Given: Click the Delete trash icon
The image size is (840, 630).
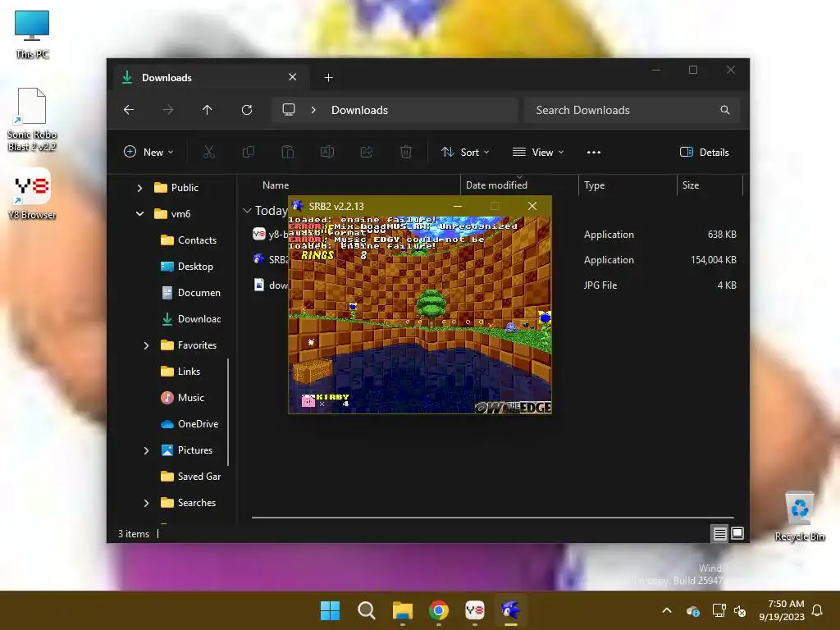Looking at the screenshot, I should [406, 152].
